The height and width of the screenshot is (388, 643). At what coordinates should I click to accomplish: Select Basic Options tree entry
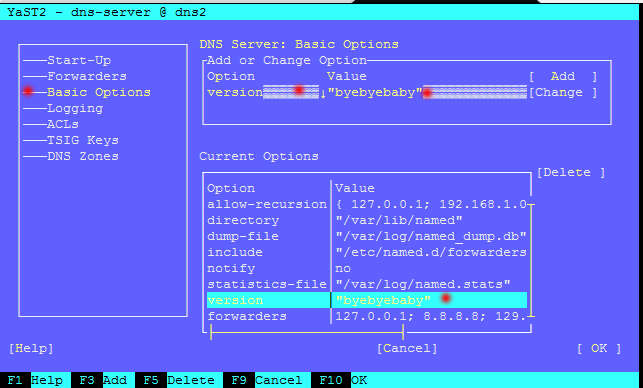coord(99,92)
